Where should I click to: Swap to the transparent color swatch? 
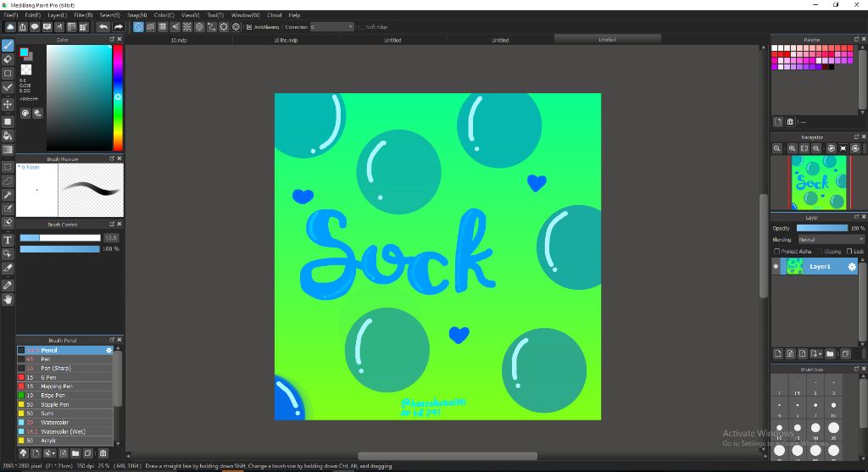click(x=26, y=69)
